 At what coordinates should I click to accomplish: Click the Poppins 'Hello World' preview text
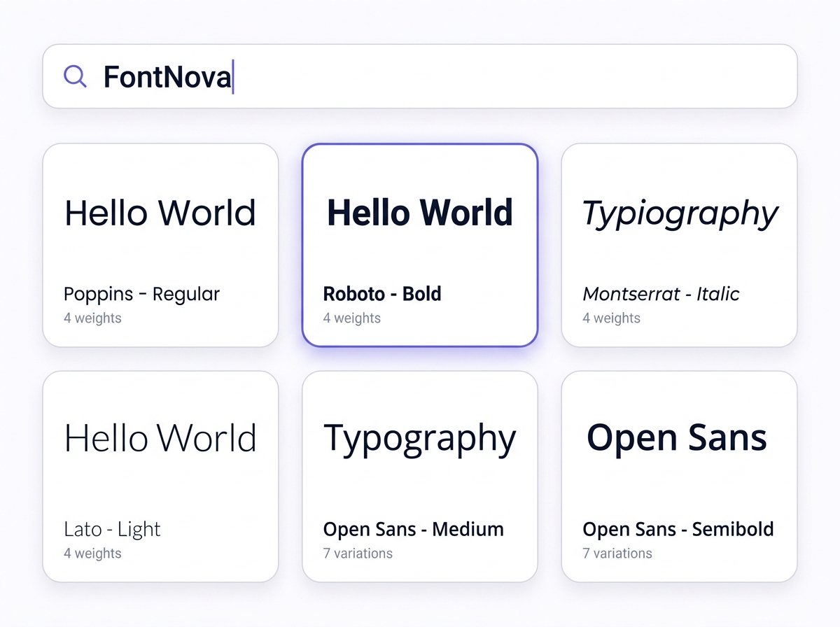coord(160,213)
